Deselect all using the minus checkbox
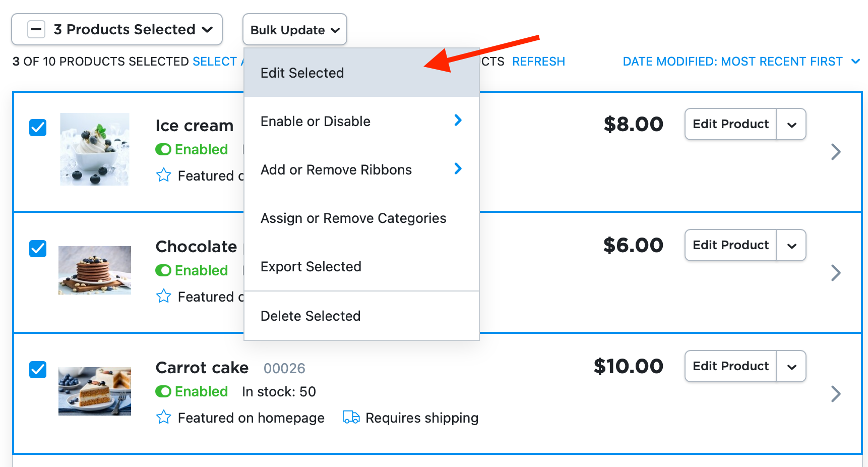The height and width of the screenshot is (467, 868). [x=36, y=29]
